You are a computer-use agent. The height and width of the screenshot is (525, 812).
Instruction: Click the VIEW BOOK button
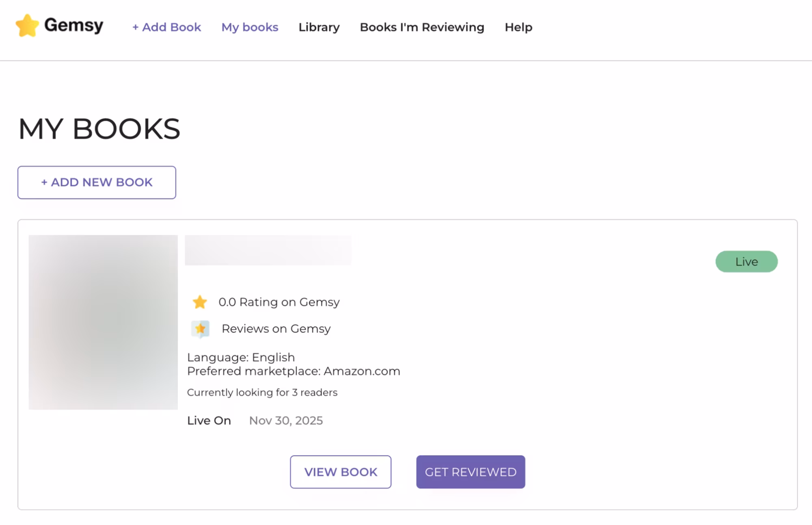tap(340, 472)
